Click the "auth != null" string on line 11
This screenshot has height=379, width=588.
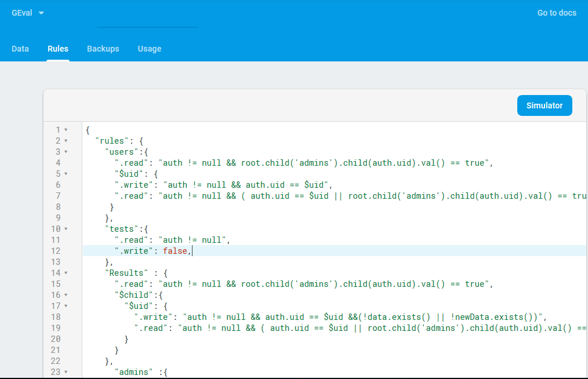(192, 240)
